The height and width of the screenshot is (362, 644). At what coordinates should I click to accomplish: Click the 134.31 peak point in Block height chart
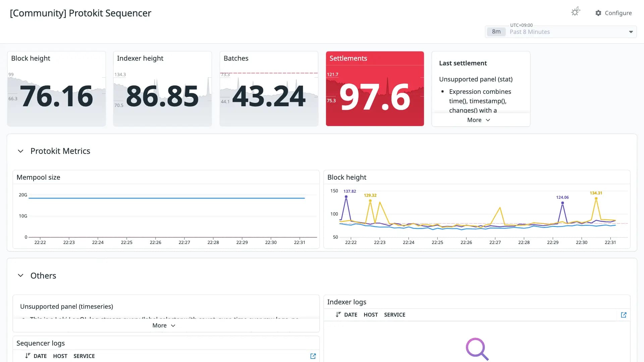click(596, 198)
